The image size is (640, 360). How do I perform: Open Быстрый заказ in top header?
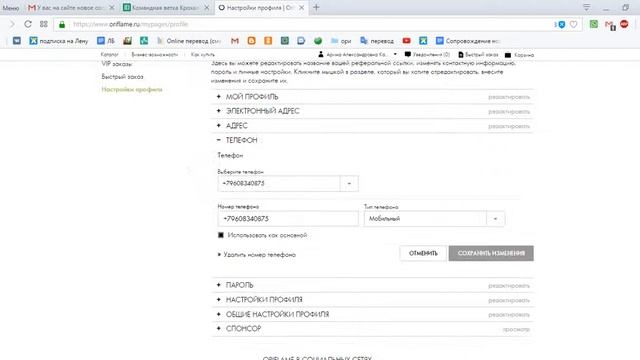(478, 54)
